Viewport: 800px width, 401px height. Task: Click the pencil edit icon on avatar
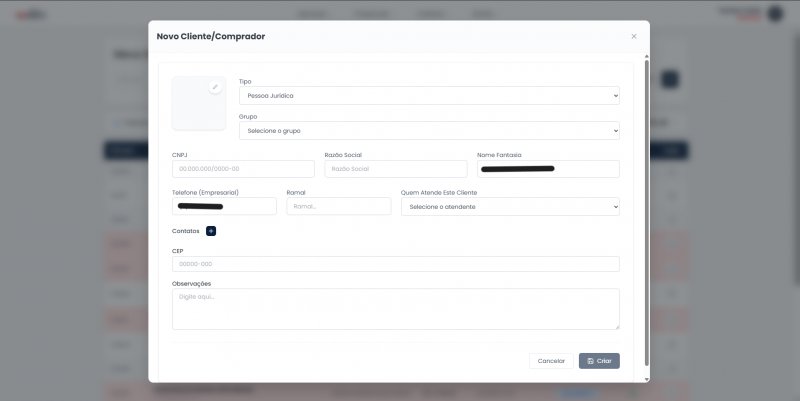[x=215, y=87]
